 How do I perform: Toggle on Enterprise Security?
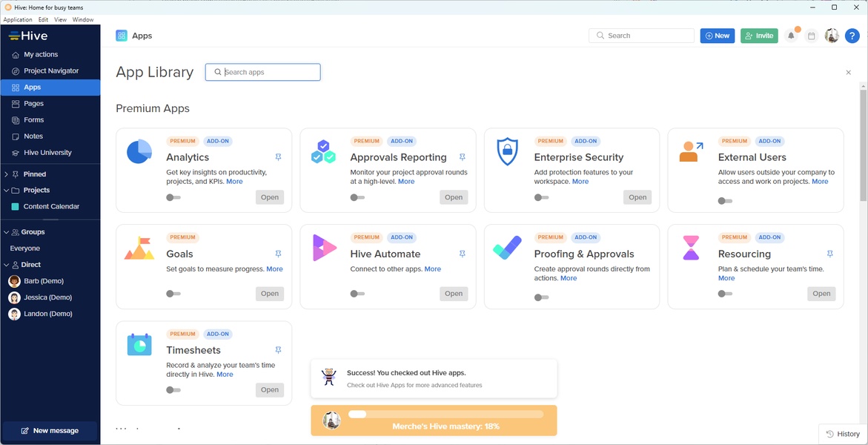click(x=541, y=197)
